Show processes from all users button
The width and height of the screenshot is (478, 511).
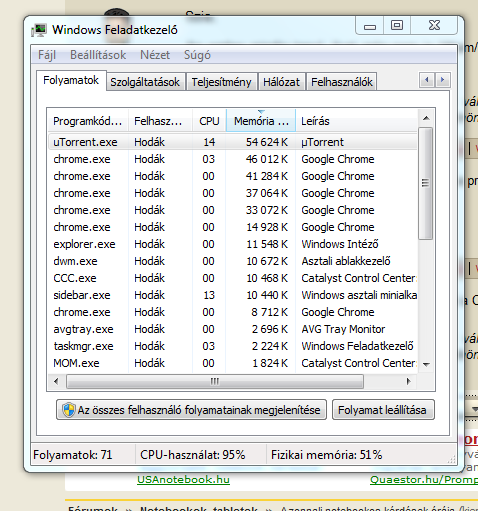click(x=191, y=410)
